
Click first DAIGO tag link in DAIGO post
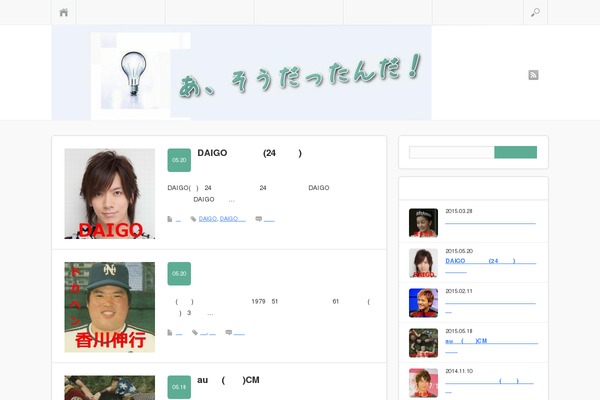(x=208, y=219)
